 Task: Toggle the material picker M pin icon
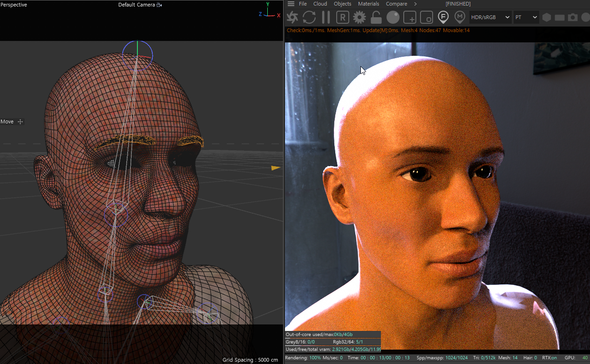460,18
